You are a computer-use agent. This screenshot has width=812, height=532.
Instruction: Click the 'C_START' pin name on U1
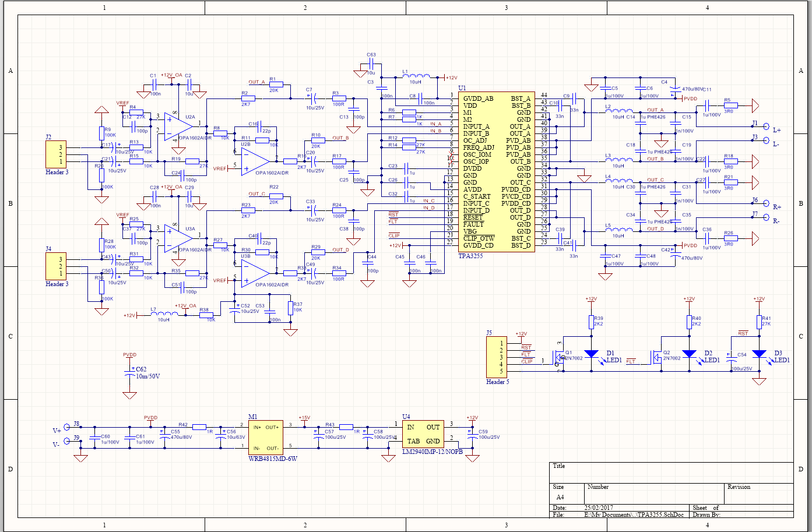[x=477, y=196]
